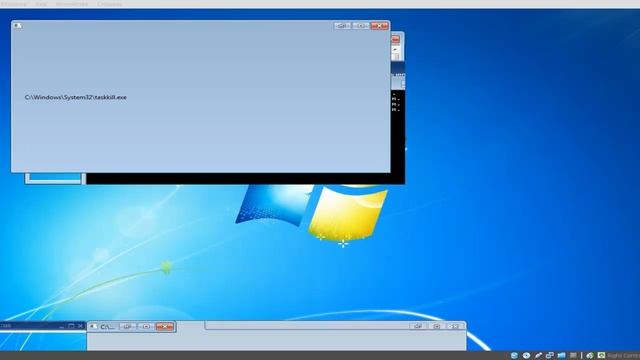
Task: Maximize the dark-titled window at bottom left
Action: (x=71, y=326)
